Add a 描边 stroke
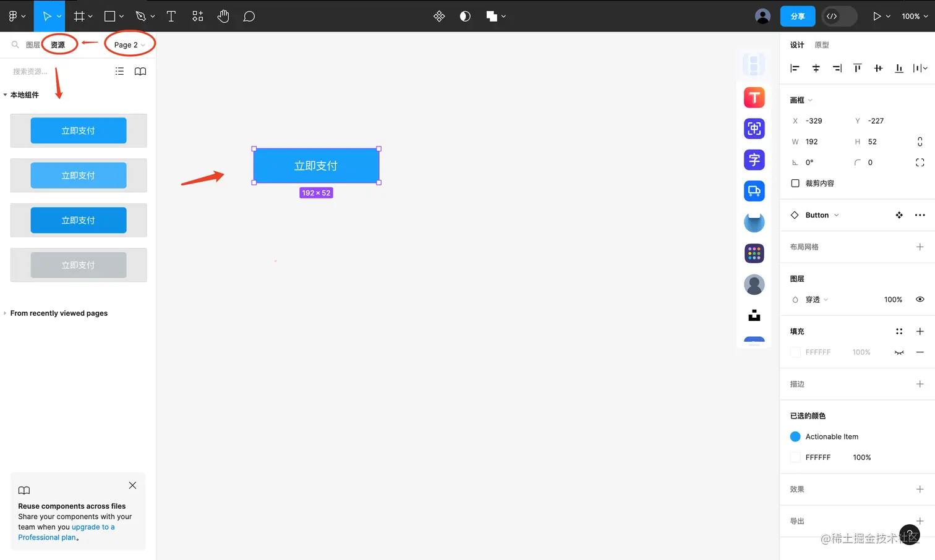 coord(920,384)
